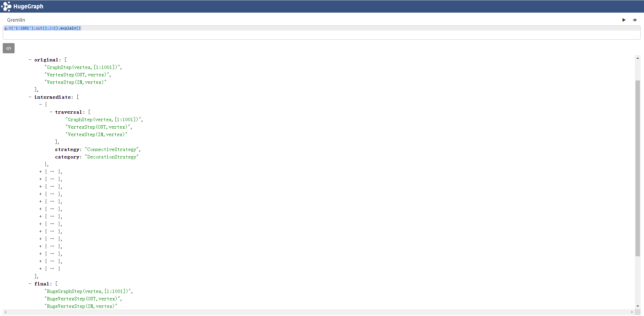This screenshot has width=644, height=316.
Task: Collapse the original array node
Action: coord(30,60)
